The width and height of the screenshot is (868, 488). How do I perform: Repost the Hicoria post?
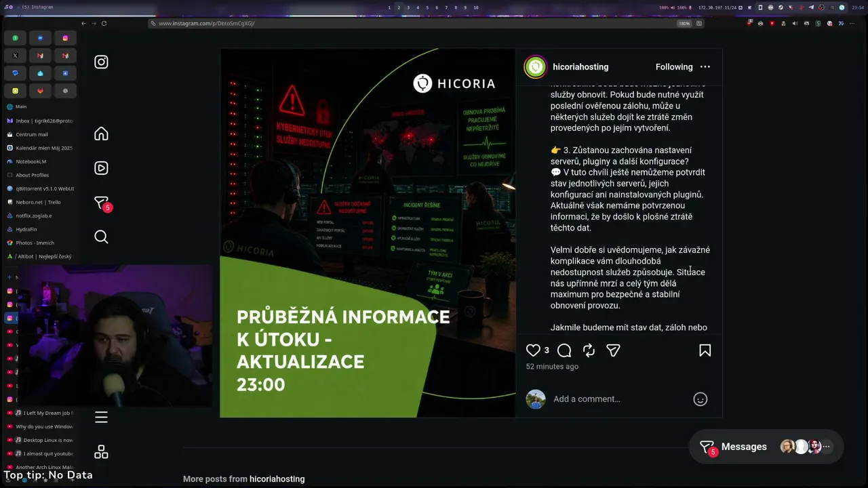(x=589, y=350)
